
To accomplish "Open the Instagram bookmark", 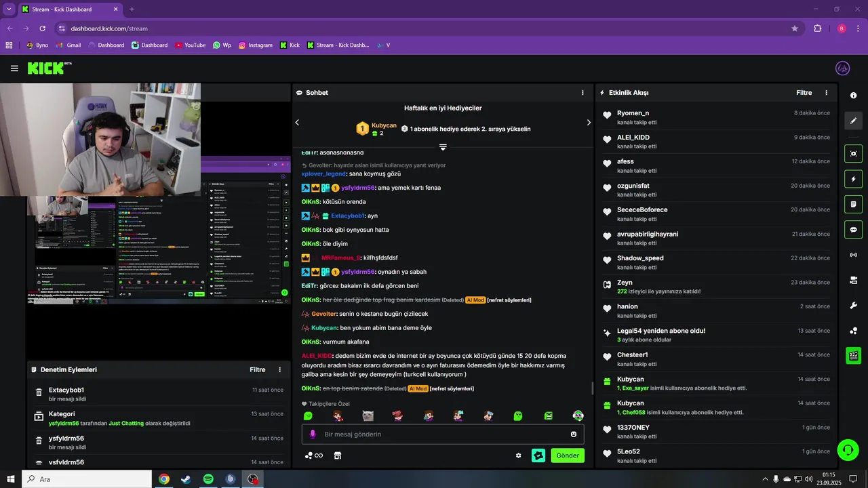I will click(x=255, y=45).
